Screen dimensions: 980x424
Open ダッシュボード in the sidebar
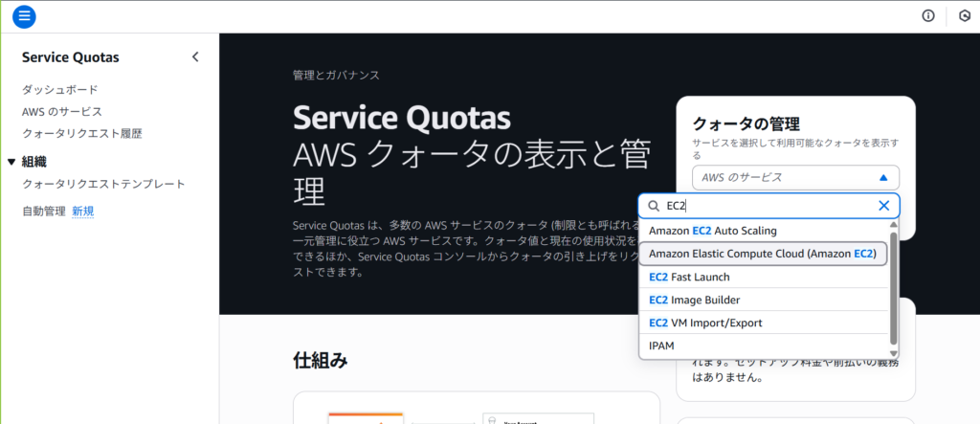coord(59,90)
